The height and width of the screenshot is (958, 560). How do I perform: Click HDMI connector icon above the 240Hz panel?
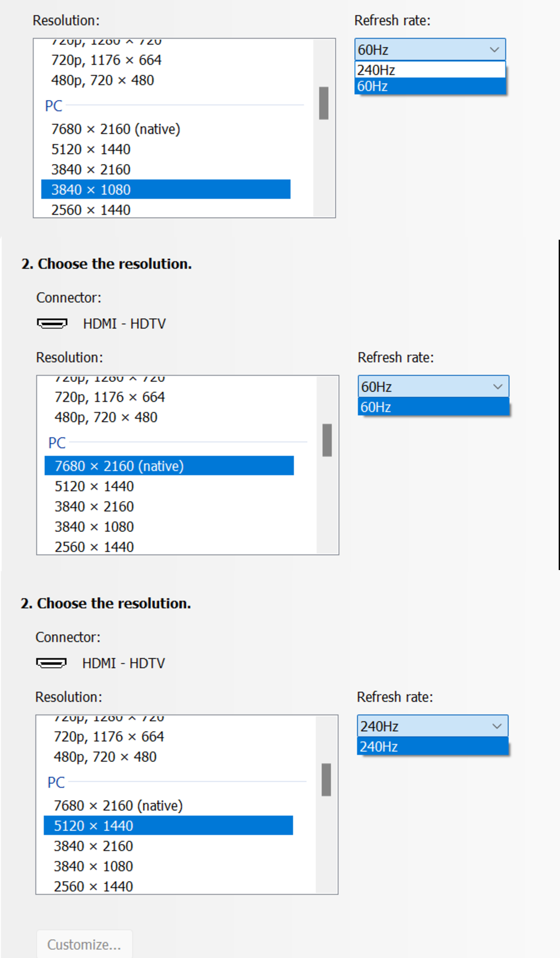tap(51, 663)
